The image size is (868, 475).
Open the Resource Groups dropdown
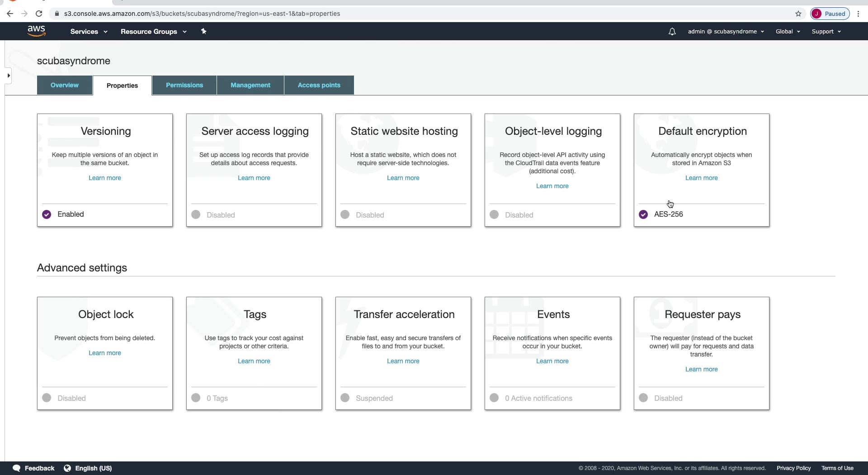pyautogui.click(x=154, y=32)
